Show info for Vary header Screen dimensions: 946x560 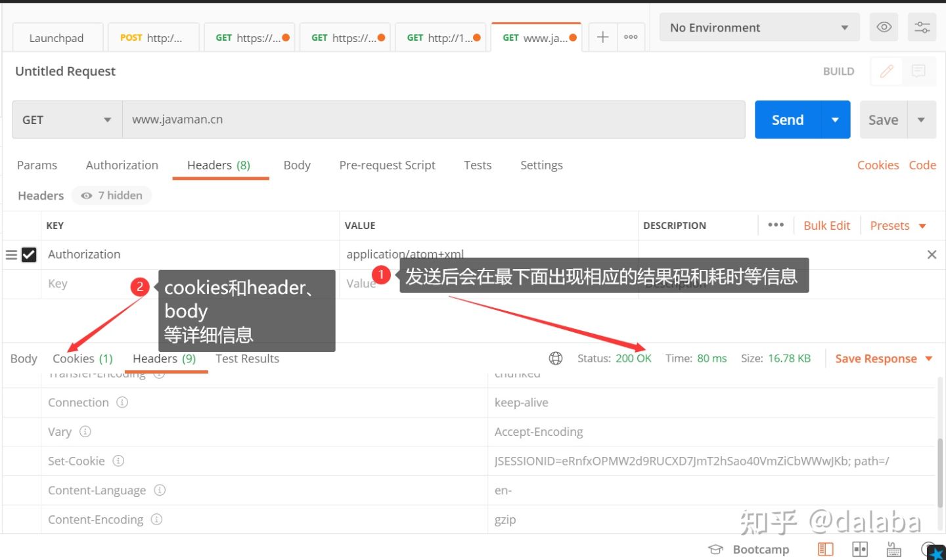click(85, 431)
